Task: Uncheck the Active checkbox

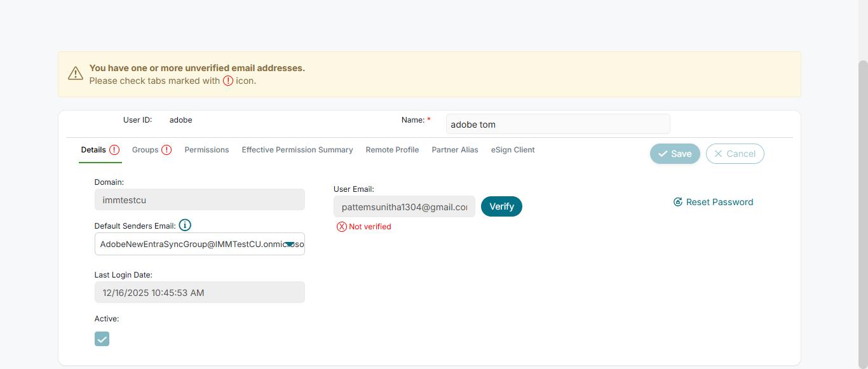Action: (102, 339)
